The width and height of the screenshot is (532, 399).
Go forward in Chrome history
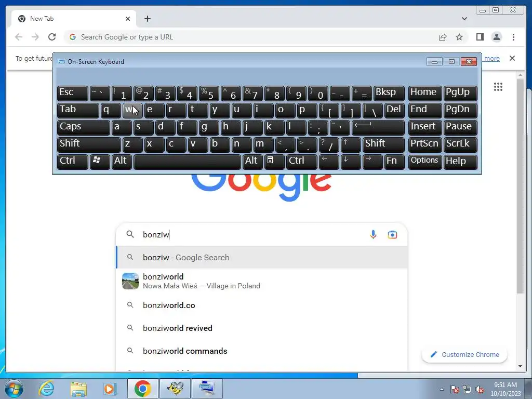click(35, 37)
